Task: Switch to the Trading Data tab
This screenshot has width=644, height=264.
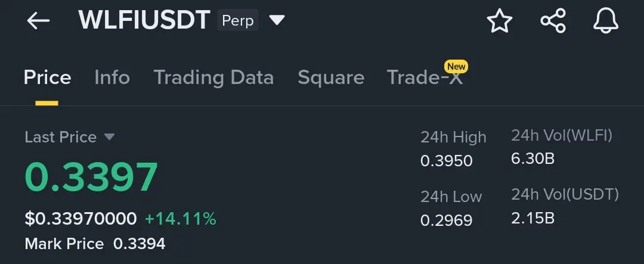Action: click(x=213, y=77)
